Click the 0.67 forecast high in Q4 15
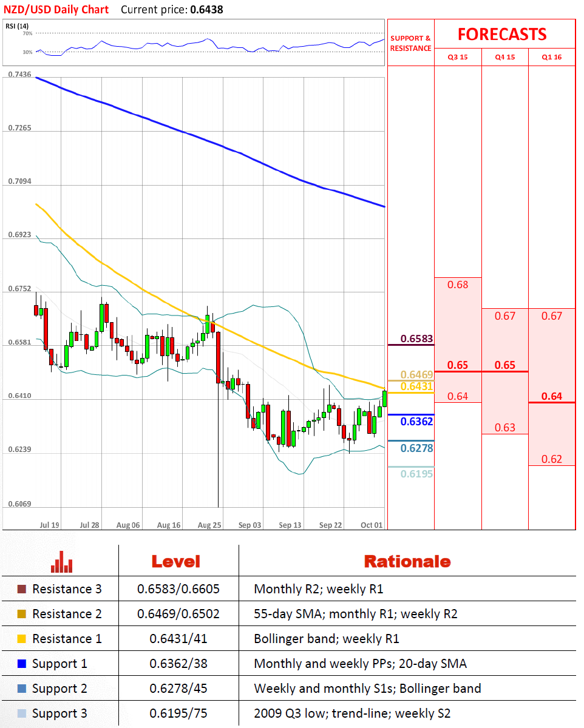Viewport: 584px width, 728px height. click(505, 316)
